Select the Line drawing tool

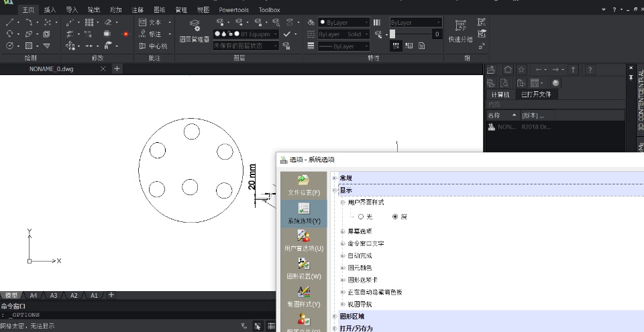(x=10, y=22)
